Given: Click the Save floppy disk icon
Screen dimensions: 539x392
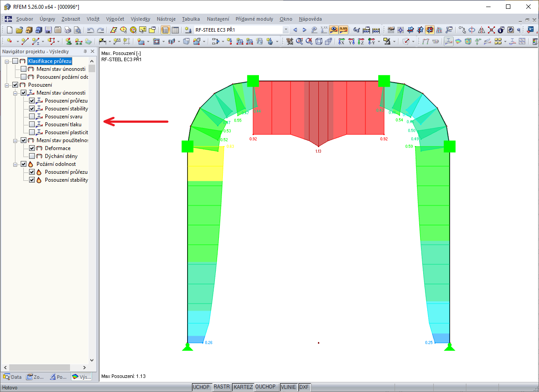Looking at the screenshot, I should [x=48, y=30].
